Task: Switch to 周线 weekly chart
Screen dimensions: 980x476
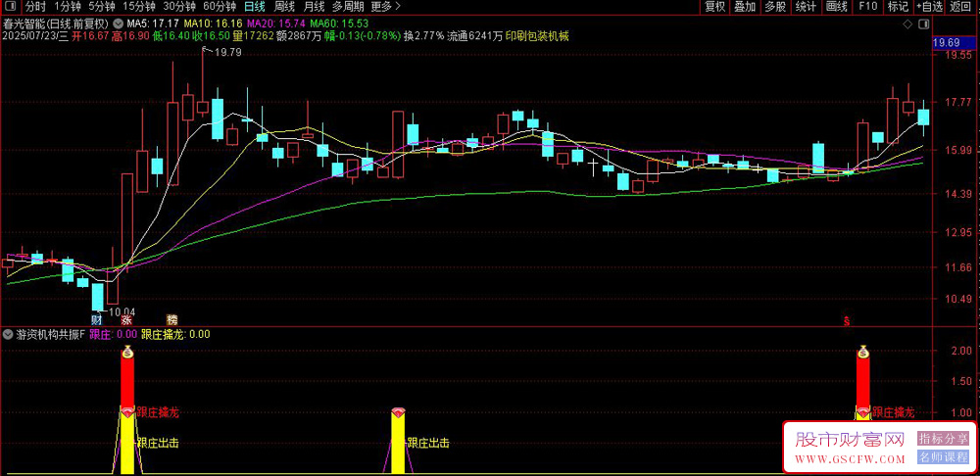Action: click(x=285, y=7)
